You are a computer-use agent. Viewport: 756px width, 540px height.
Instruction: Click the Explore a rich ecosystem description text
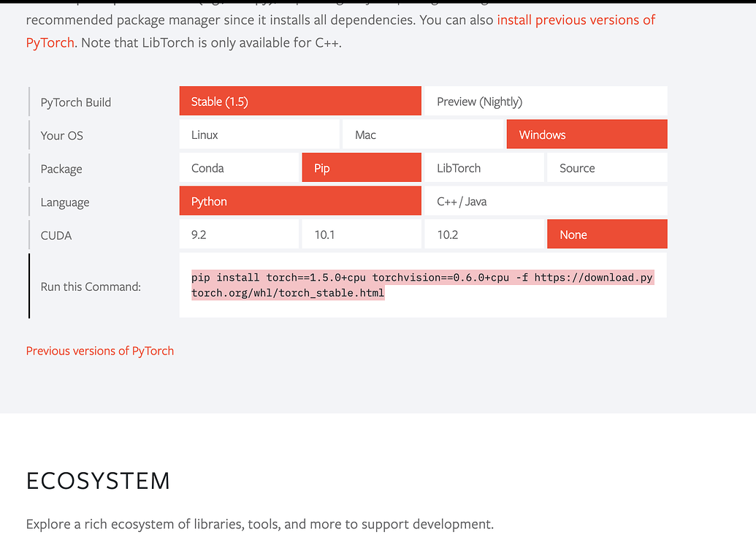(260, 524)
